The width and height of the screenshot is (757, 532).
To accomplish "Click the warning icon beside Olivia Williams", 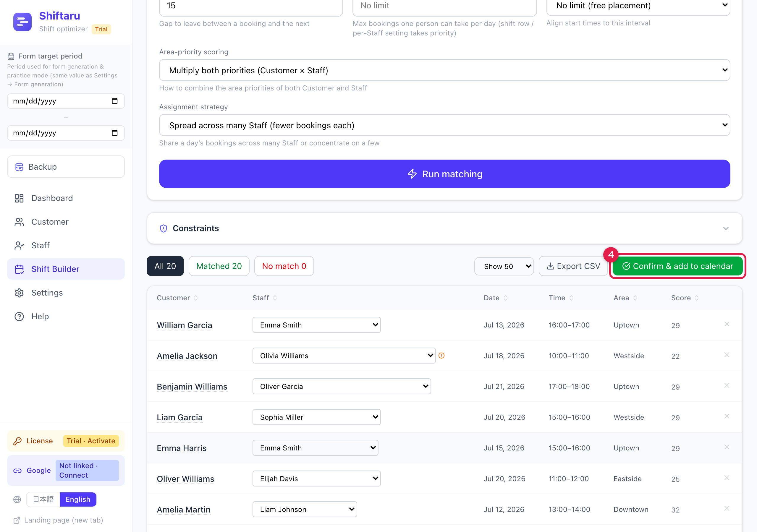I will (441, 355).
